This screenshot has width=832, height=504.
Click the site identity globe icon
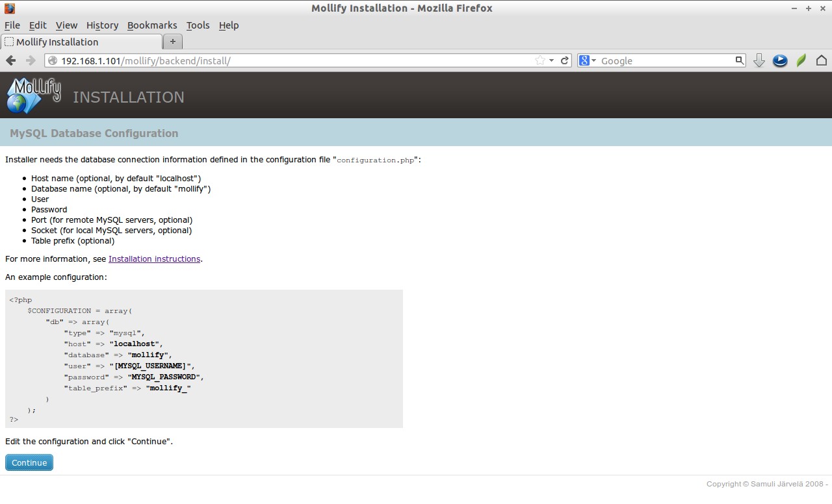coord(53,60)
